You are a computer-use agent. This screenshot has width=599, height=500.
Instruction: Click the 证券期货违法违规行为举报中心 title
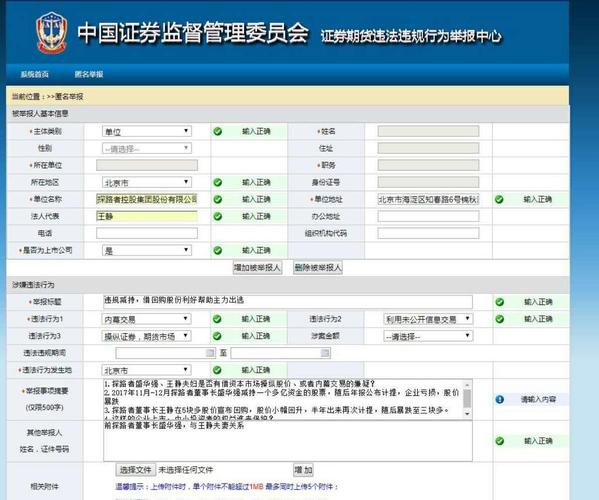point(411,36)
